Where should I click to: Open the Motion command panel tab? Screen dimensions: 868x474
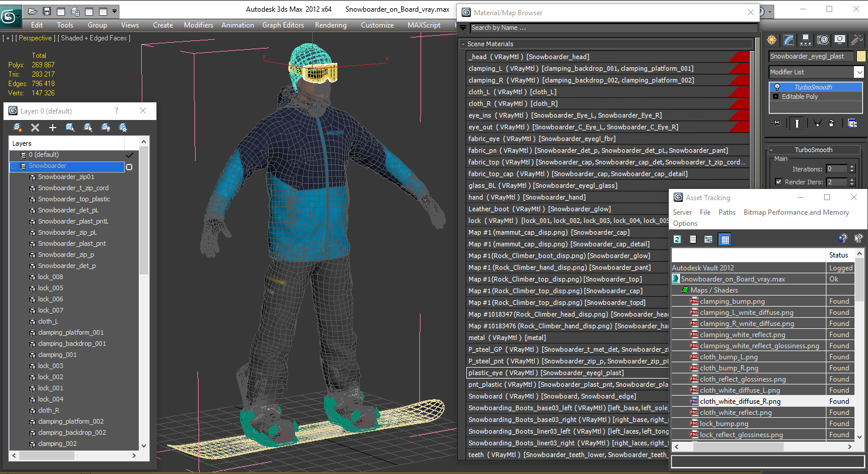pos(823,40)
